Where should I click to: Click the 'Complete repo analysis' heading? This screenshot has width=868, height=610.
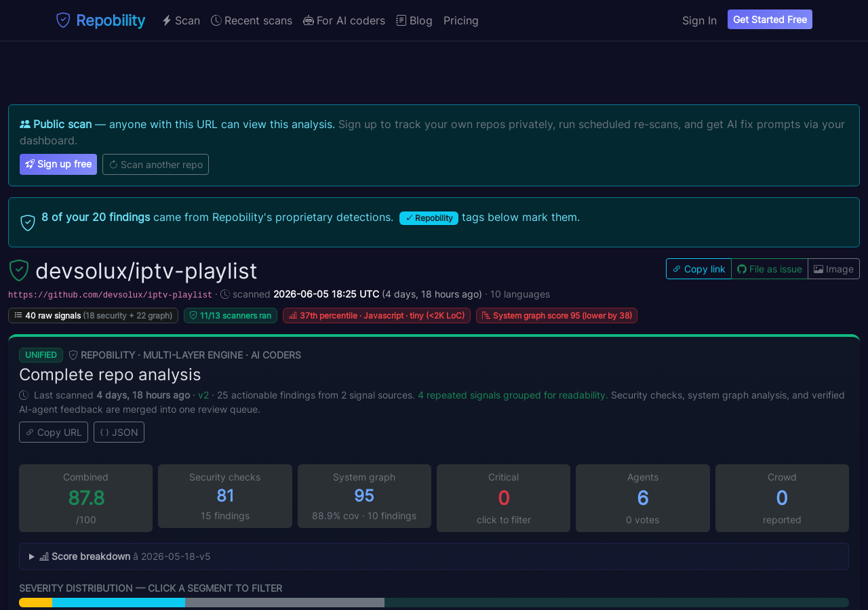click(x=110, y=375)
